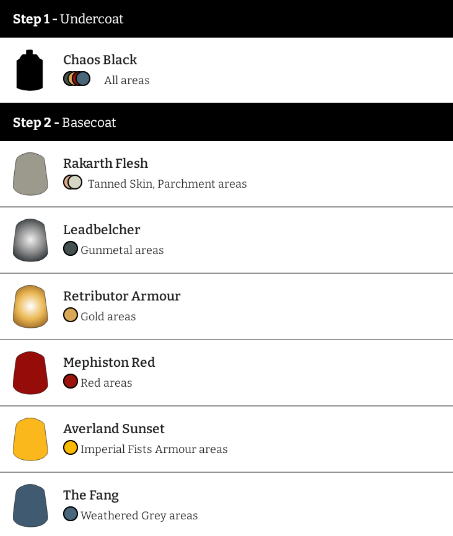
Task: Select the Averland Sunset yellow paint pot
Action: (30, 439)
